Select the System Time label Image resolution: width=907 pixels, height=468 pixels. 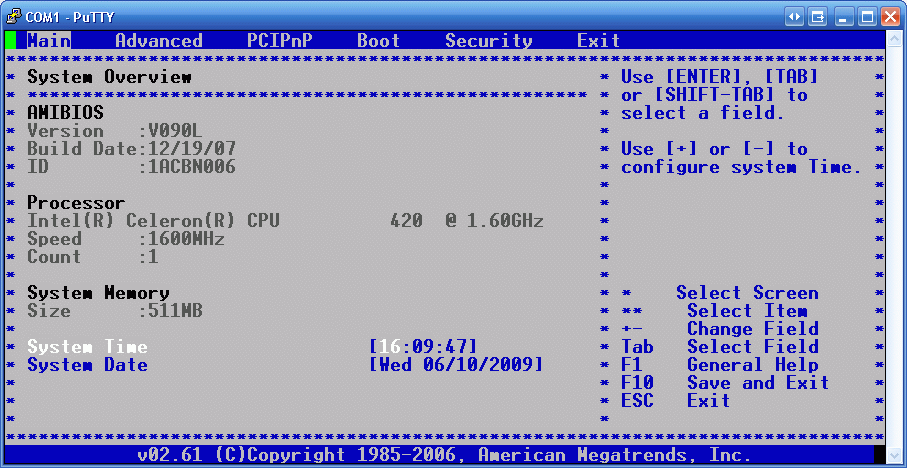pyautogui.click(x=87, y=347)
